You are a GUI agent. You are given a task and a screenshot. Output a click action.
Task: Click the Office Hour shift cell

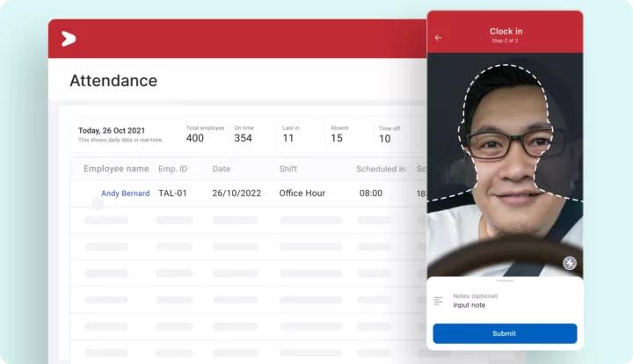(303, 193)
